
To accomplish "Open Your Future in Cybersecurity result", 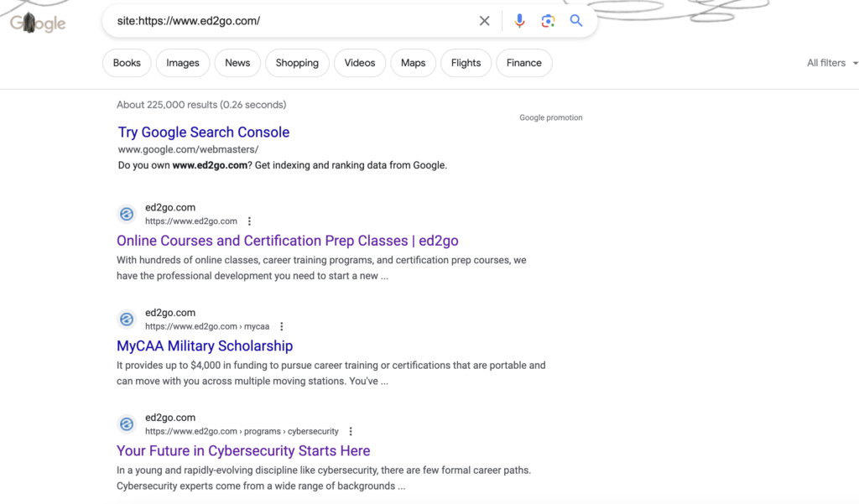I will 243,450.
